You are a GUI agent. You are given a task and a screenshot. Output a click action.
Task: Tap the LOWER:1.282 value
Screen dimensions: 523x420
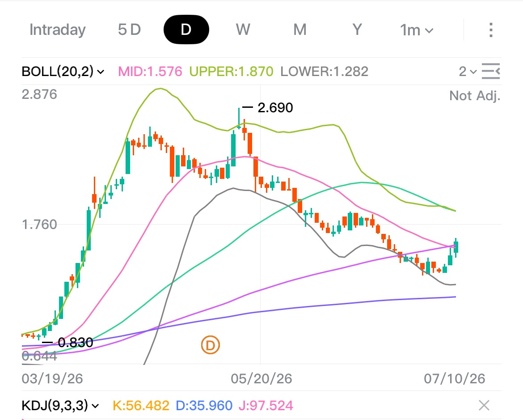pos(324,72)
